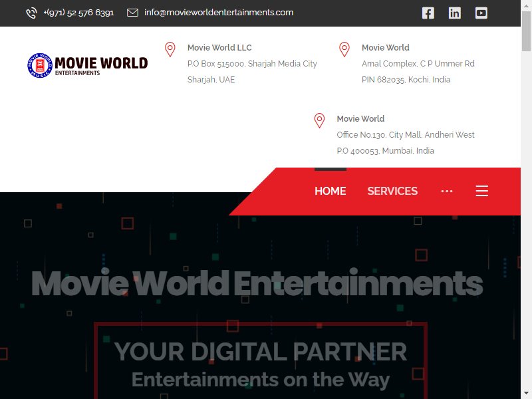
Task: Click the Kochi location pin icon
Action: pos(344,49)
